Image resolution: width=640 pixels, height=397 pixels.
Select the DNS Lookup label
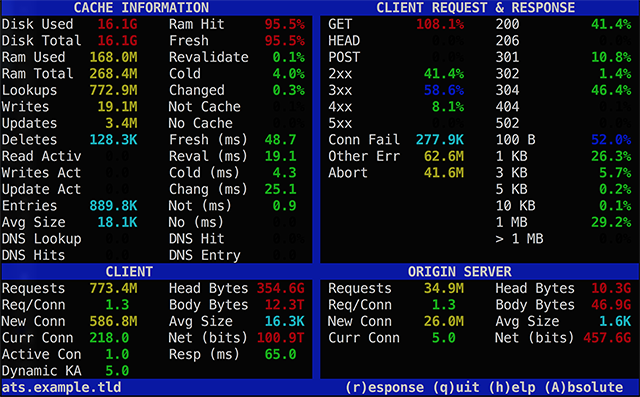[x=42, y=239]
